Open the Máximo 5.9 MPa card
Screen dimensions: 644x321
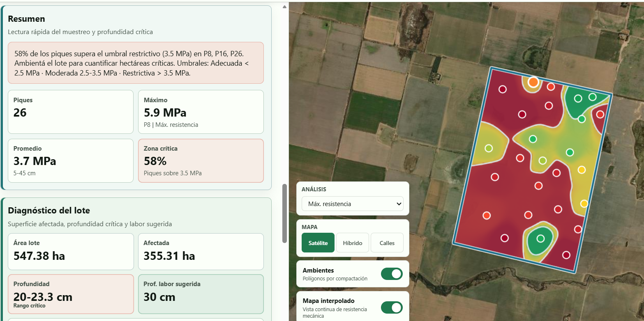(201, 112)
